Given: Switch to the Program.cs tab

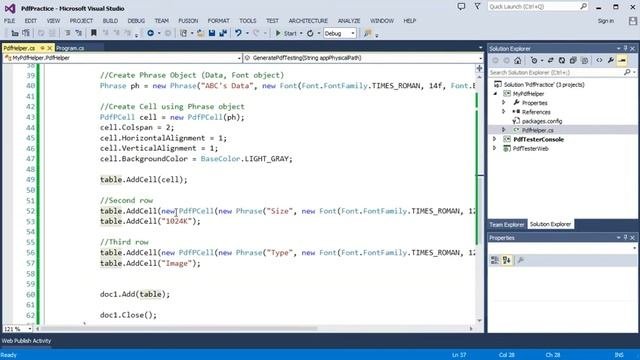Looking at the screenshot, I should 70,48.
